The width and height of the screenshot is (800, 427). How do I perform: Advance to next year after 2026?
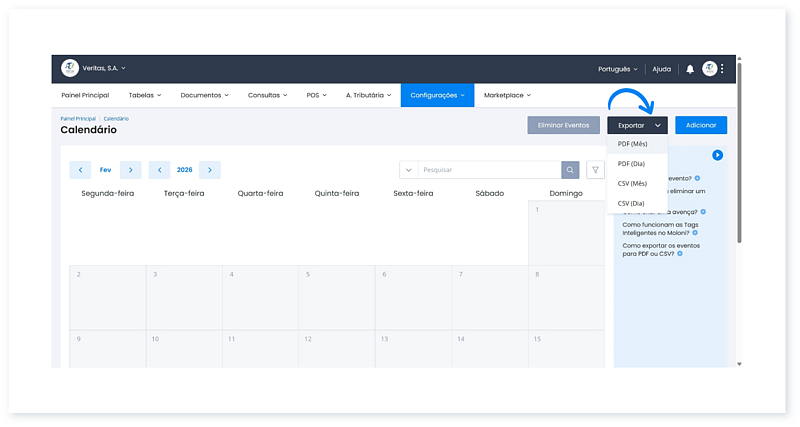210,170
